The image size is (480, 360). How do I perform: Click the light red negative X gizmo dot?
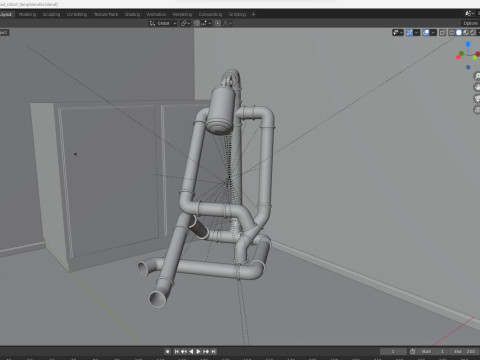[x=458, y=57]
